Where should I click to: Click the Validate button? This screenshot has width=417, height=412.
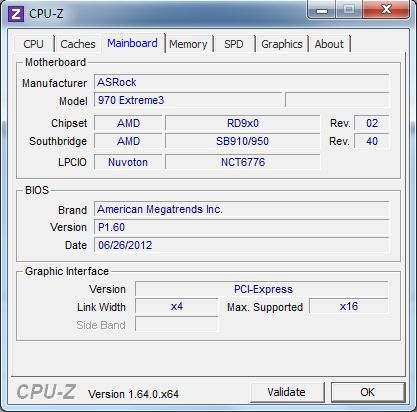[x=287, y=392]
